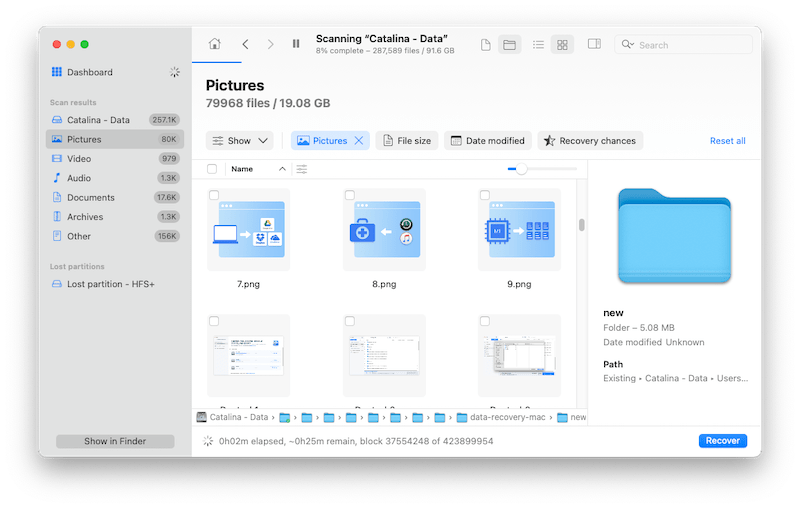Click the Home icon in toolbar

(x=214, y=44)
